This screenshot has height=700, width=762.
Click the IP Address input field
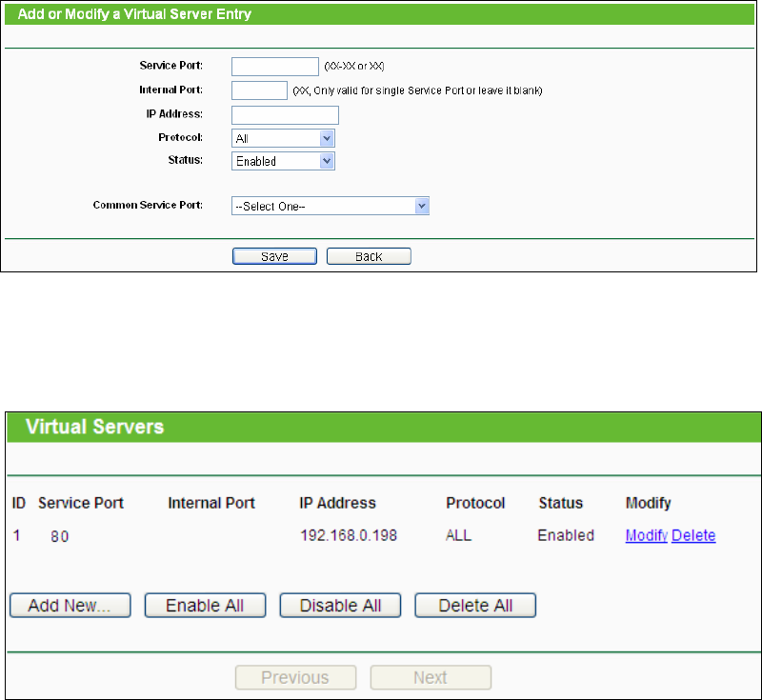click(x=285, y=115)
